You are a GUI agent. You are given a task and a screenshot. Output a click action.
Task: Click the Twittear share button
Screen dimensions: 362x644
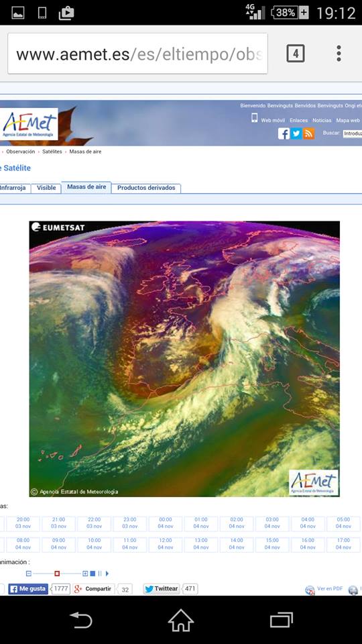[x=162, y=588]
